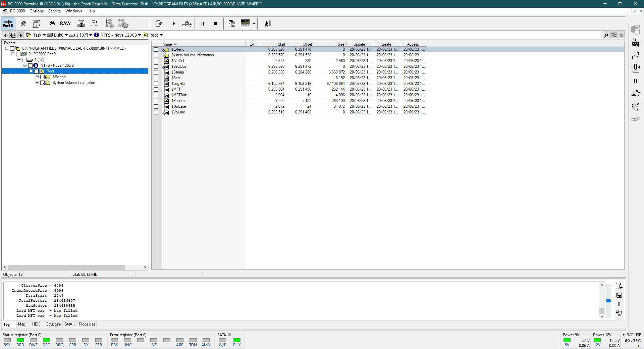Open the Root breadcrumb dropdown arrow
The image size is (644, 349).
tap(161, 35)
